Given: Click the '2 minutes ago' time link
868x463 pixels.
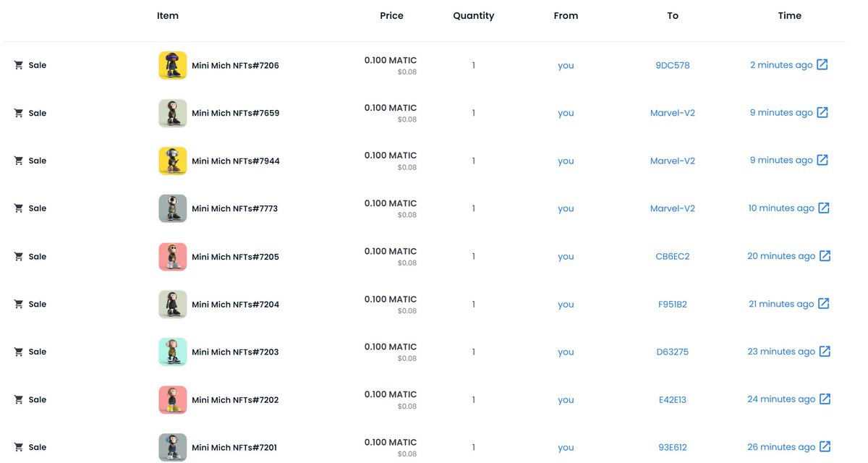Looking at the screenshot, I should coord(781,65).
